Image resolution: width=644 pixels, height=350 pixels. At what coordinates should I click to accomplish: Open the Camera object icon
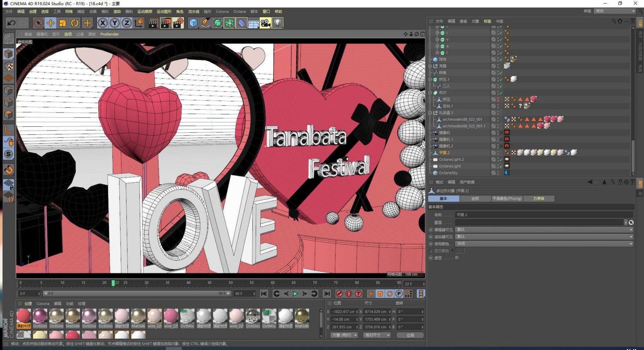(265, 23)
